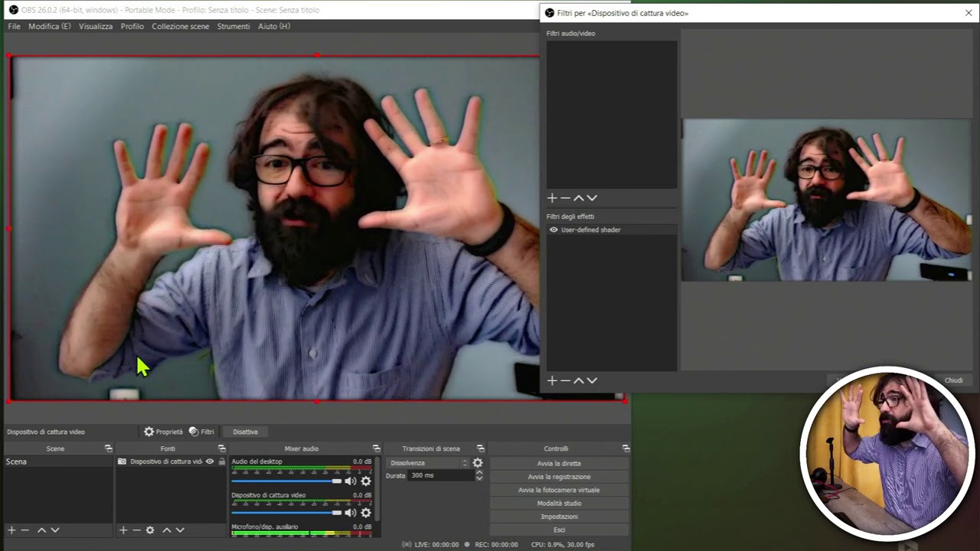Click the CPU: 0.9%, 30.00 fps status text

pyautogui.click(x=562, y=545)
